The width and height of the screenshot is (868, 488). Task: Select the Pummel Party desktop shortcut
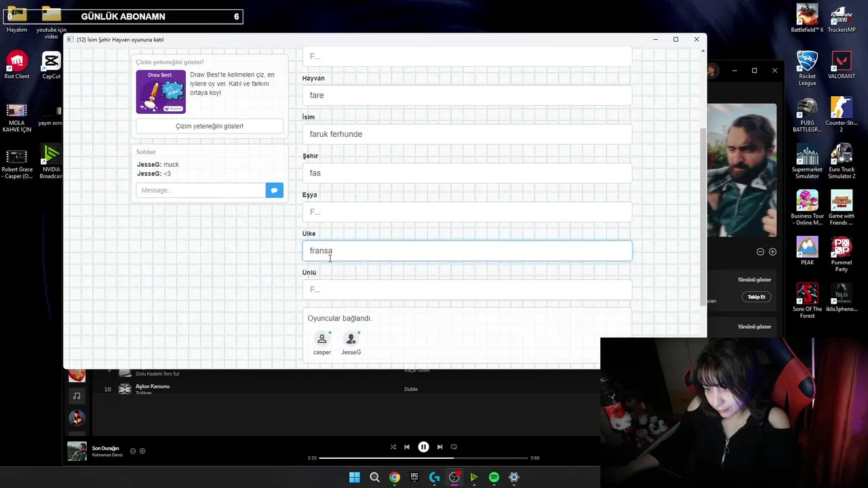(x=842, y=254)
